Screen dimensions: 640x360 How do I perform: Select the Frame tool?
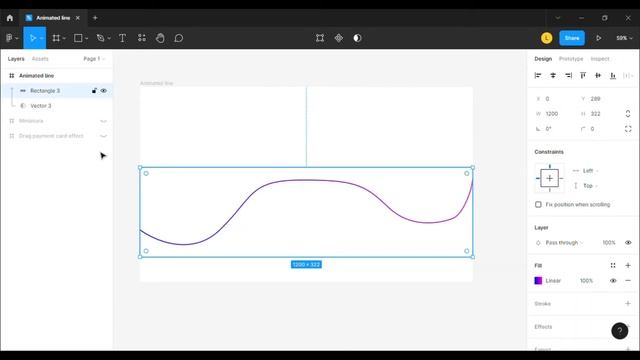click(56, 38)
